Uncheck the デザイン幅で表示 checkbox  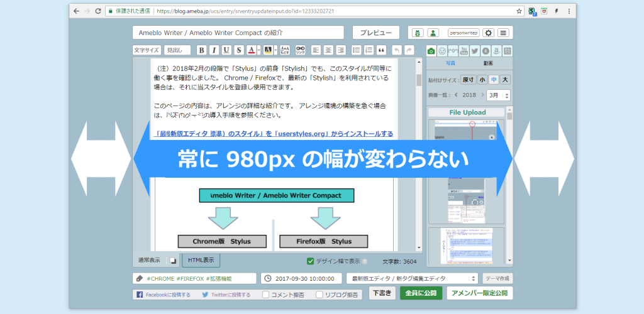pyautogui.click(x=311, y=261)
